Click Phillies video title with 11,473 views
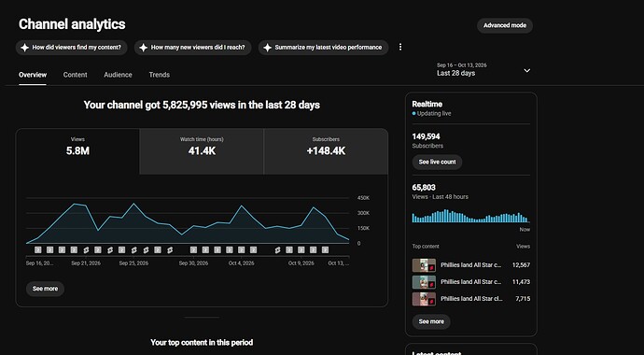Image resolution: width=644 pixels, height=355 pixels. [470, 282]
